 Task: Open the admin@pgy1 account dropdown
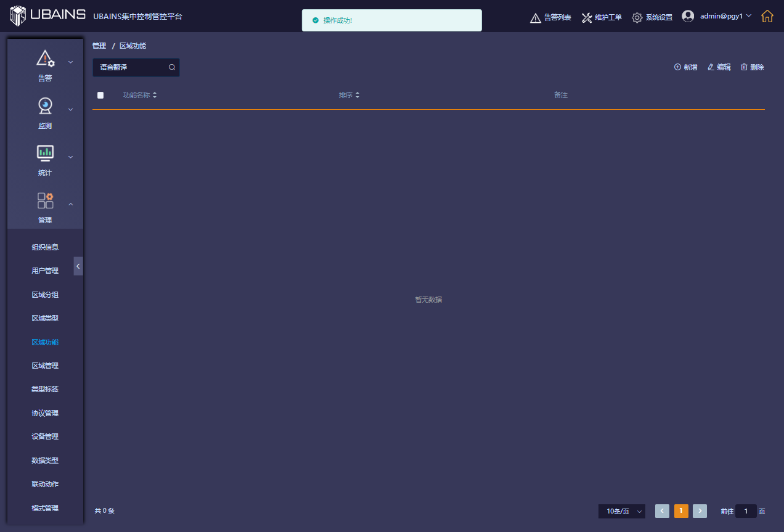[726, 16]
